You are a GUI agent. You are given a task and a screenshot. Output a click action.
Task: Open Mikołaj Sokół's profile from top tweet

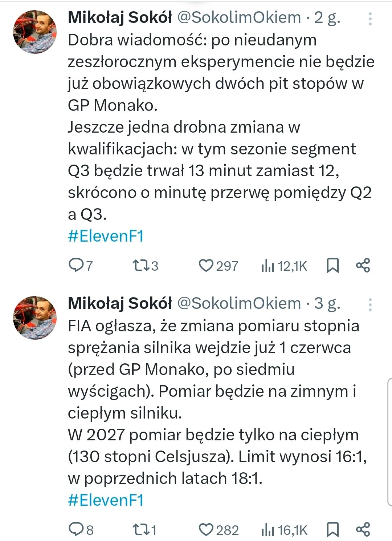120,18
